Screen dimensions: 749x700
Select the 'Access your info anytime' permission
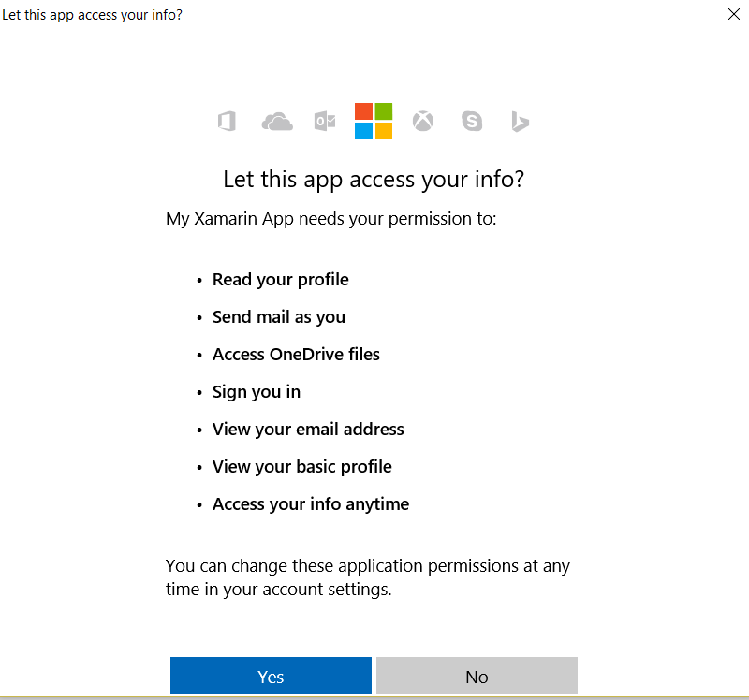(x=311, y=504)
